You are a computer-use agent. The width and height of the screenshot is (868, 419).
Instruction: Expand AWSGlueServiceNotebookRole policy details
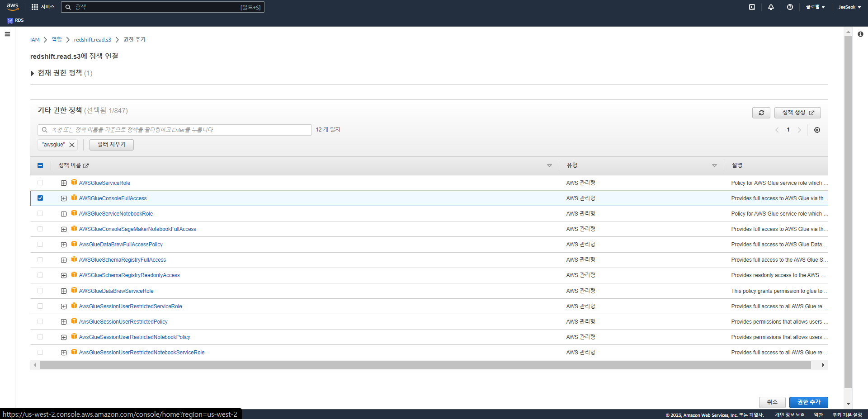tap(64, 214)
